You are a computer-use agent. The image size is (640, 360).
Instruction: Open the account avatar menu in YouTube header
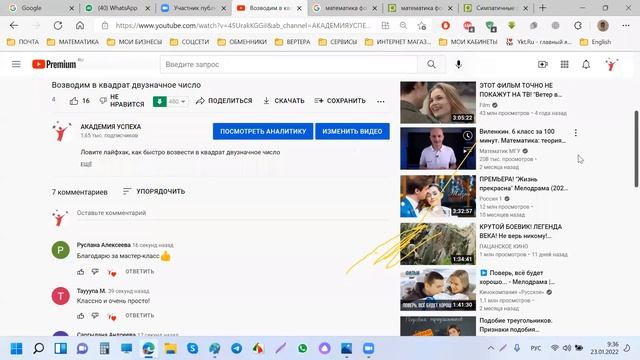click(x=611, y=64)
